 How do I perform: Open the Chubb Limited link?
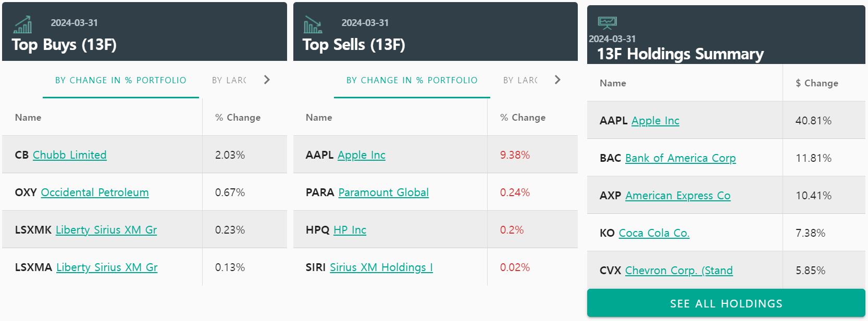click(70, 155)
